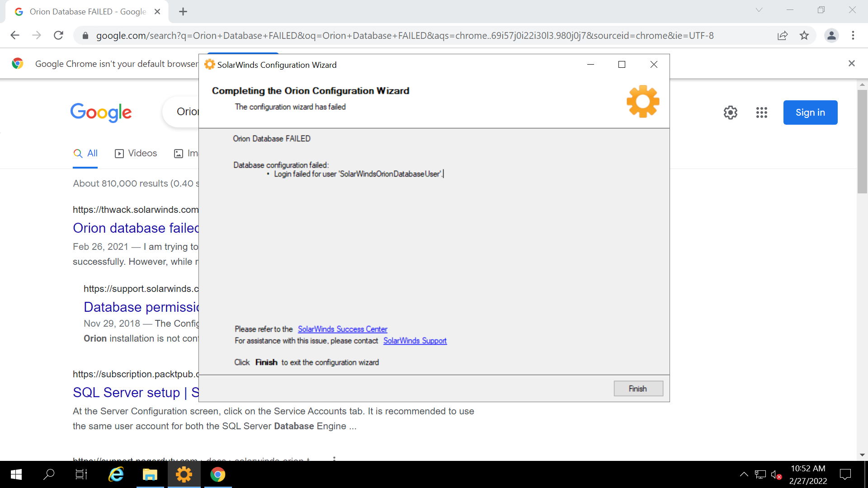Open a new Chrome tab
This screenshot has height=488, width=868.
[183, 12]
